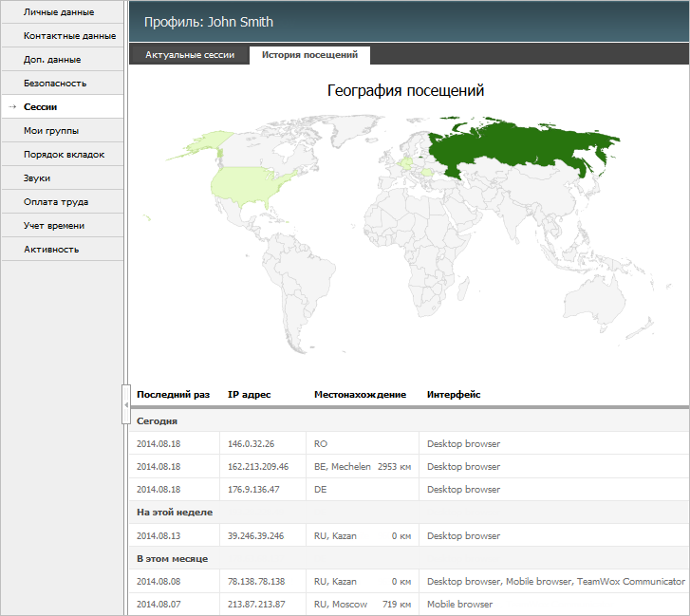Go to Доп. данные section
The image size is (690, 616).
[x=63, y=60]
